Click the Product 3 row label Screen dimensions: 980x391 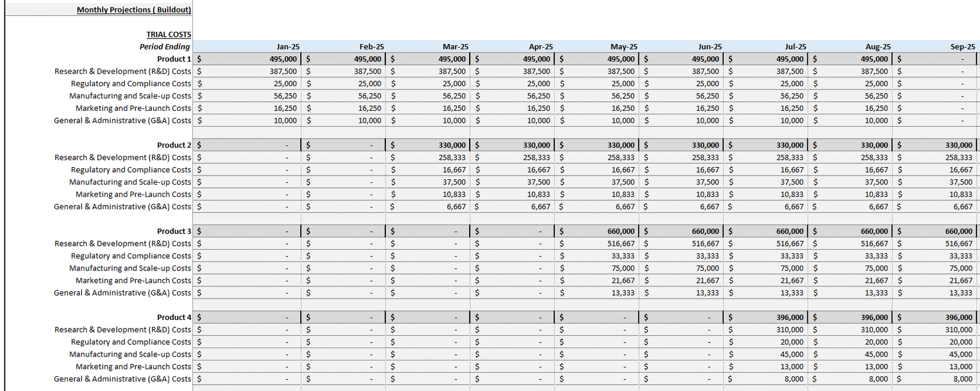pyautogui.click(x=174, y=231)
